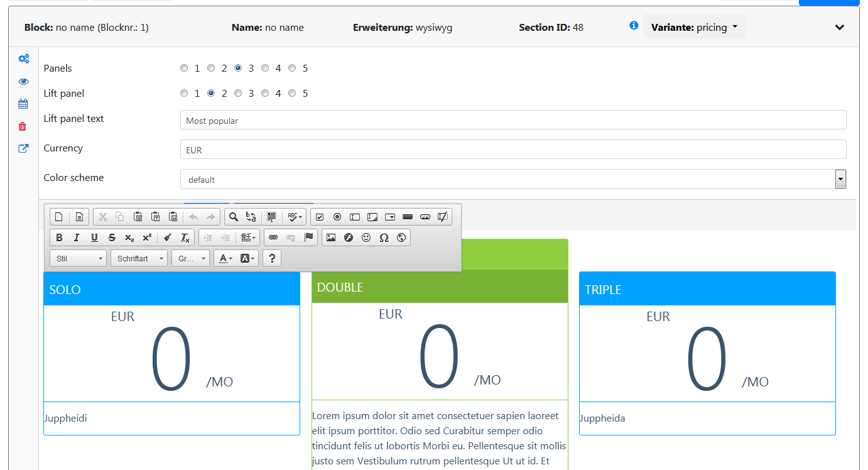Insert a radio button form field
The width and height of the screenshot is (868, 470).
(x=337, y=217)
